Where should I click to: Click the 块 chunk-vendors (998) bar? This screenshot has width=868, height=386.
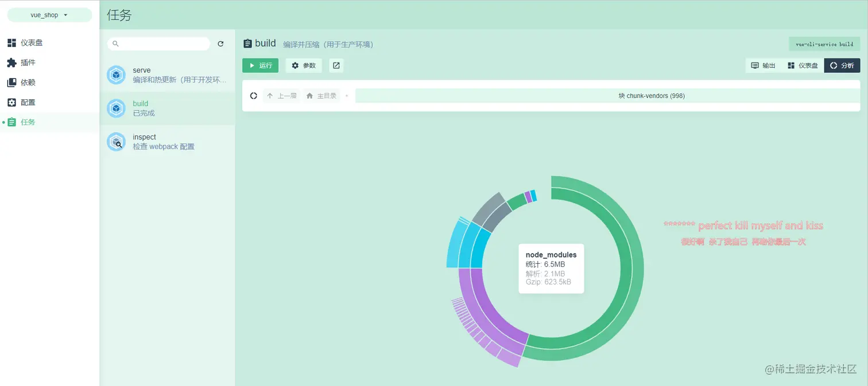607,96
